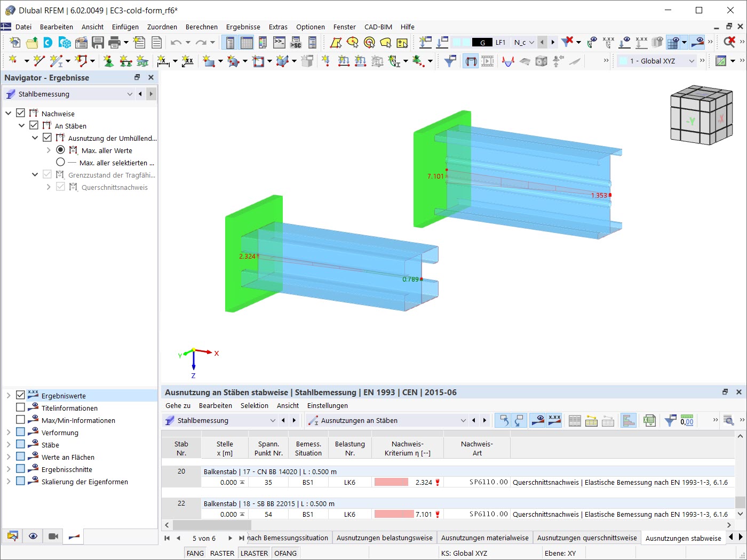Click the printer icon in toolbar
Image resolution: width=747 pixels, height=560 pixels.
click(114, 43)
